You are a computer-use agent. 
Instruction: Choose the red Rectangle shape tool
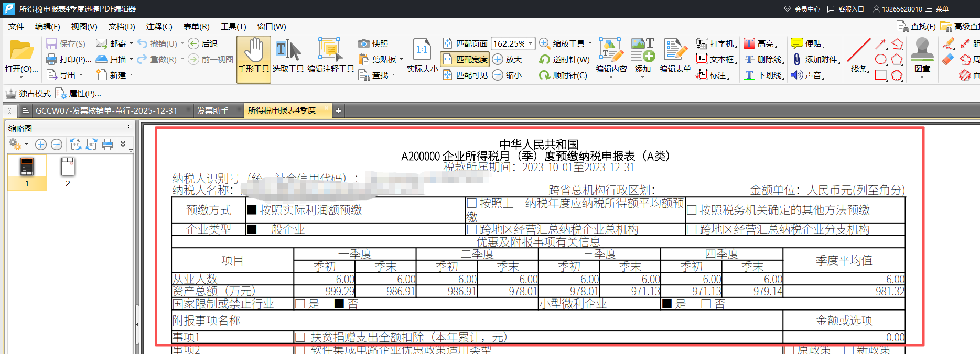[x=881, y=75]
